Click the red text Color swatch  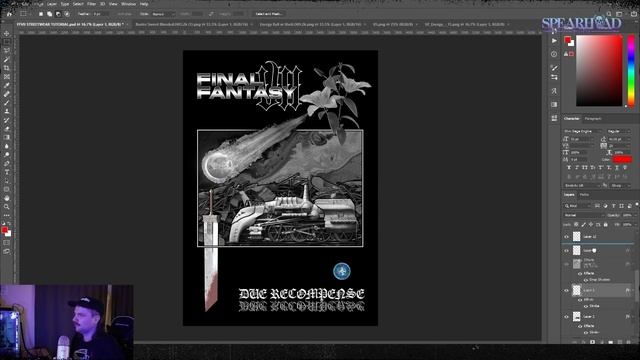[622, 159]
